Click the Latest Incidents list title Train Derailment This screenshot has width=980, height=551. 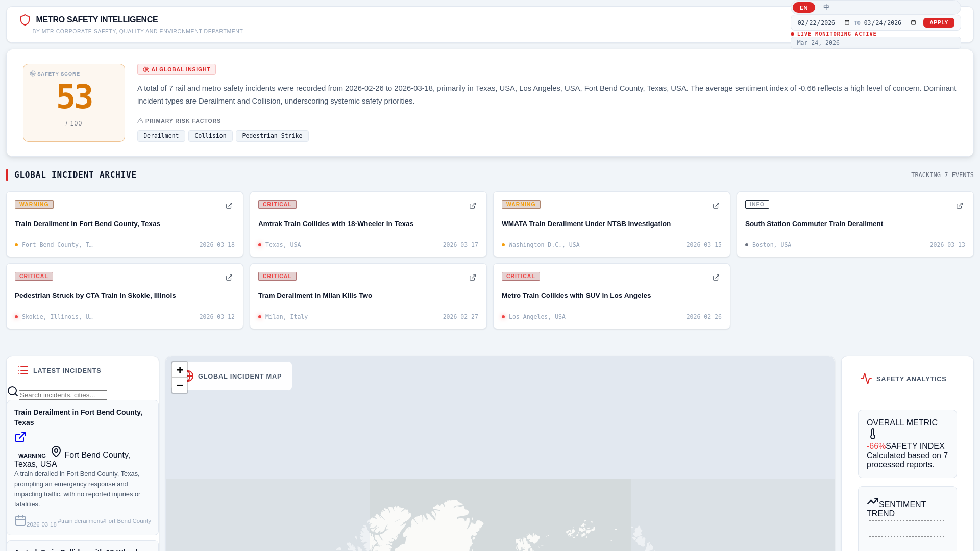(78, 417)
